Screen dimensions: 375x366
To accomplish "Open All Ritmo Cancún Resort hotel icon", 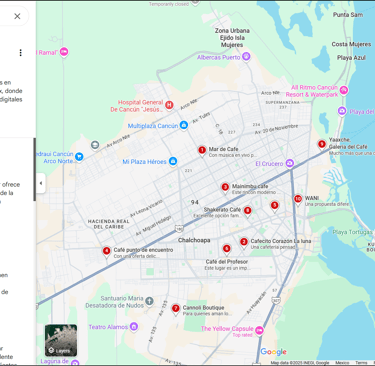I will pyautogui.click(x=344, y=90).
